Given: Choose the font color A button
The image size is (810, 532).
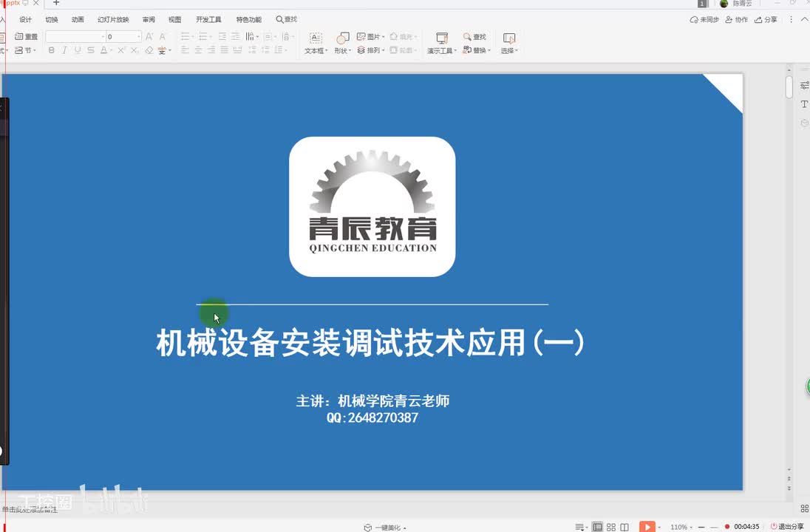Looking at the screenshot, I should [103, 50].
